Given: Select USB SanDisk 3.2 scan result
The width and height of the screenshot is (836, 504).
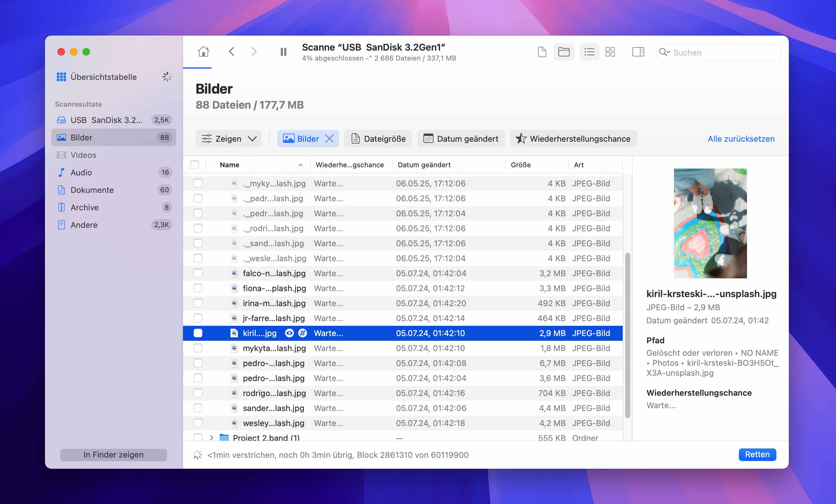Looking at the screenshot, I should (114, 120).
